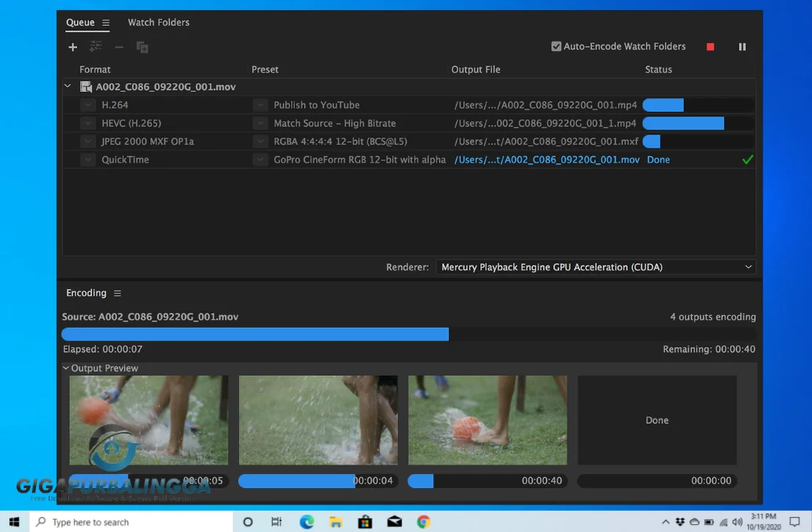Image resolution: width=812 pixels, height=532 pixels.
Task: Open the Windows Start menu
Action: 14,522
